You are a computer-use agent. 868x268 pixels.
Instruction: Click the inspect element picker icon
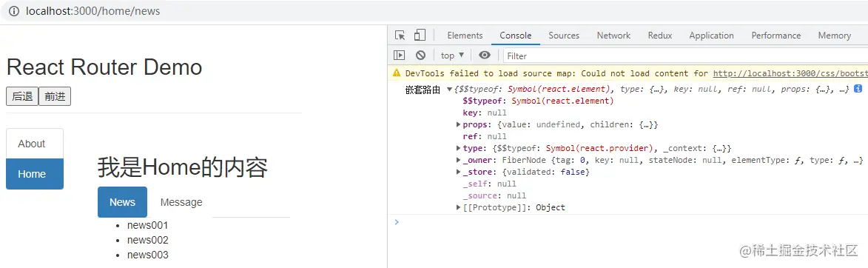400,36
